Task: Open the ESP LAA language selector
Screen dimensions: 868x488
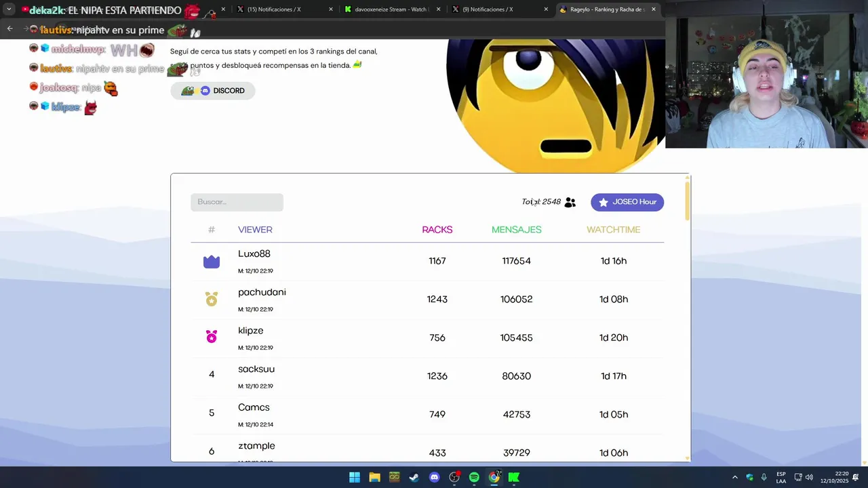Action: point(781,477)
